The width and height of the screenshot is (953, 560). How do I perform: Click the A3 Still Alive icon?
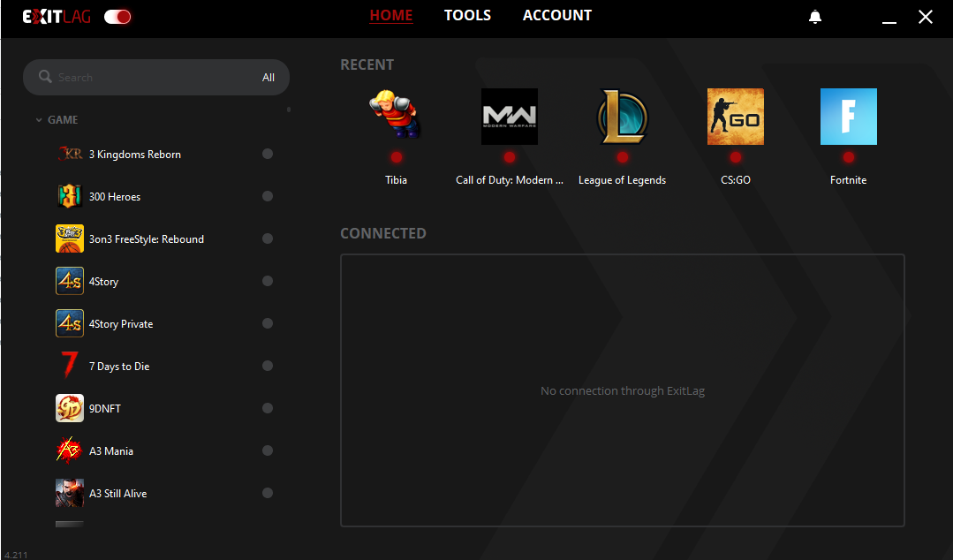point(70,493)
